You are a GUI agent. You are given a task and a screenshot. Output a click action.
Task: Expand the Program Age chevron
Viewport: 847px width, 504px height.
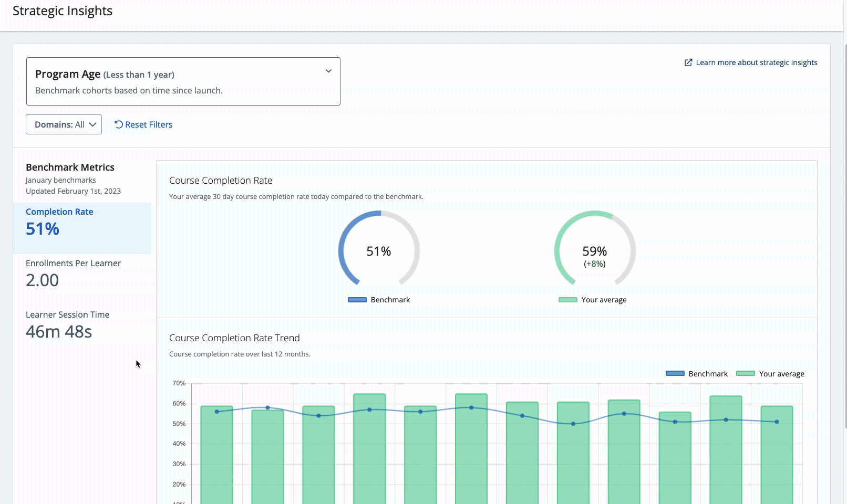tap(328, 71)
